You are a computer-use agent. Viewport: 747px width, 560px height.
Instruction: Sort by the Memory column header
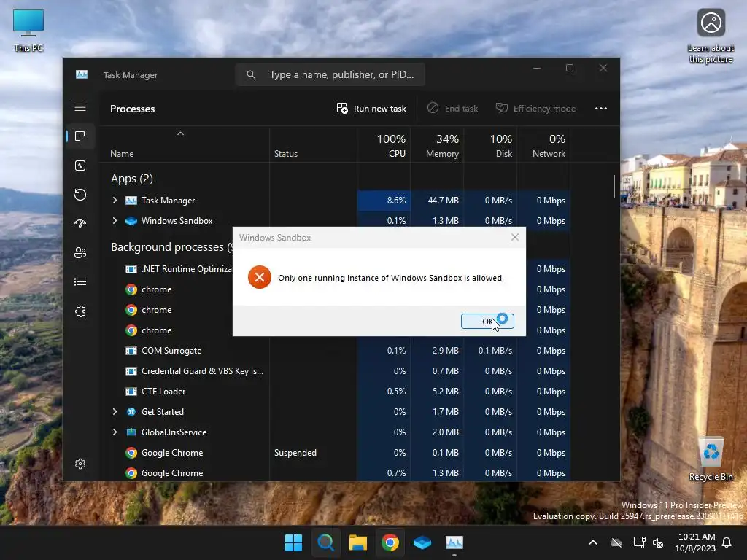438,145
